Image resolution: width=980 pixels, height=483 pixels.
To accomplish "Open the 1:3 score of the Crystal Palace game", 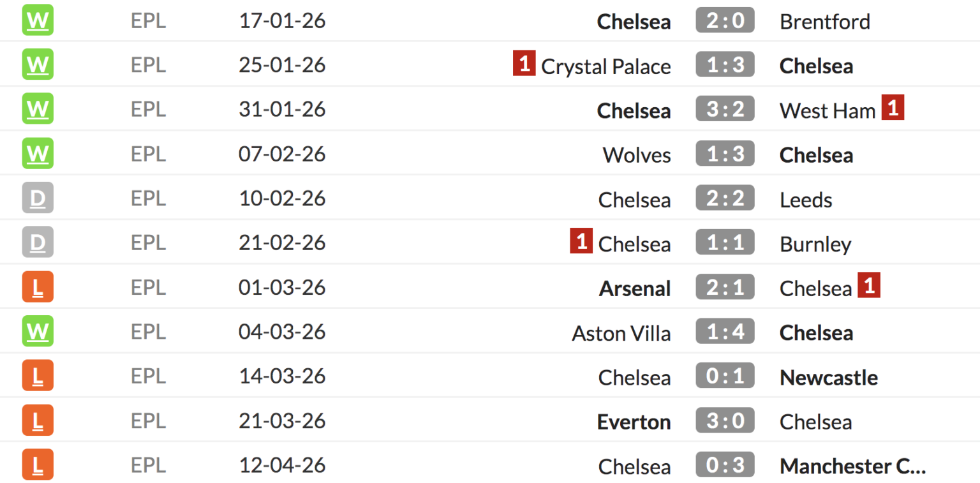I will point(725,64).
